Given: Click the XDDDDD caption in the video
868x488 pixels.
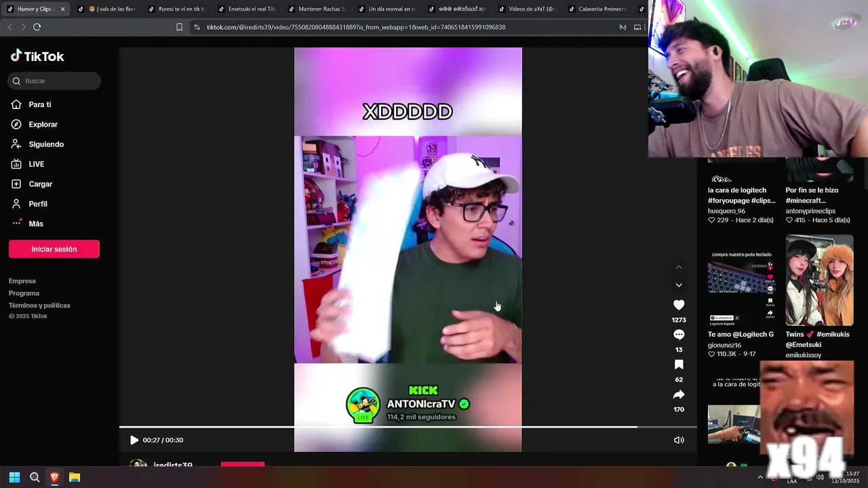Looking at the screenshot, I should pos(408,112).
